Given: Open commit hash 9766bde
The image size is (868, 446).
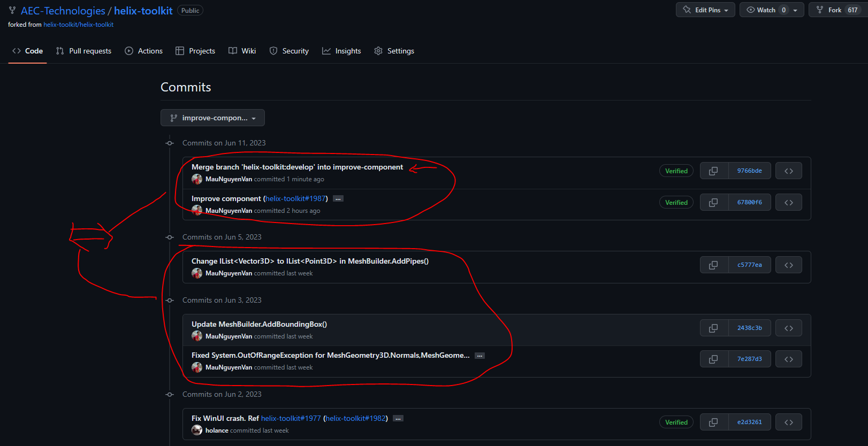Looking at the screenshot, I should click(749, 171).
